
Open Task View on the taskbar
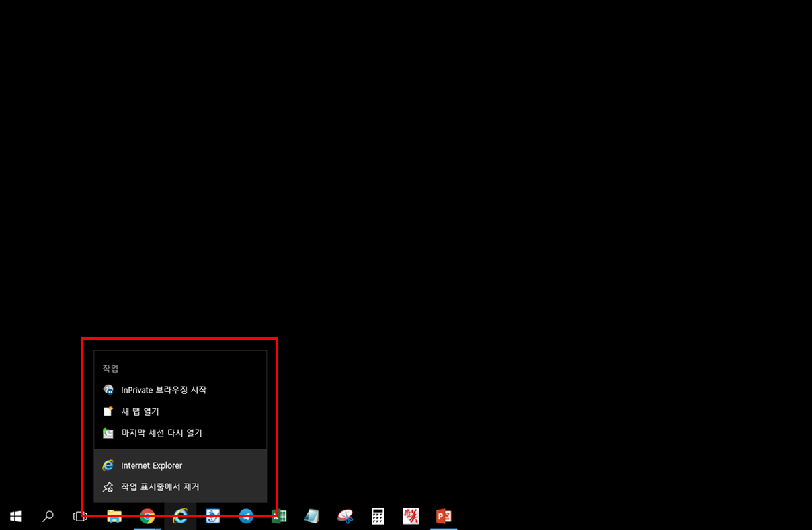80,516
